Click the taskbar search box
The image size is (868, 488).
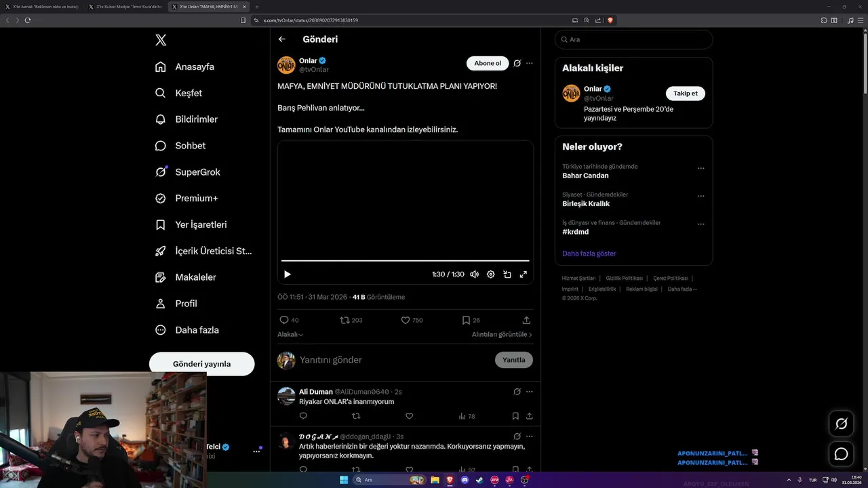(x=389, y=480)
